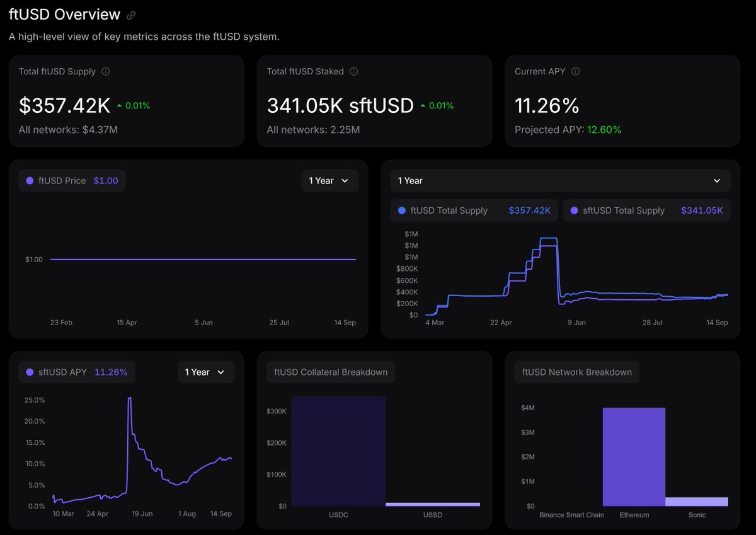The width and height of the screenshot is (756, 535).
Task: Click the high-level view description text
Action: 144,37
